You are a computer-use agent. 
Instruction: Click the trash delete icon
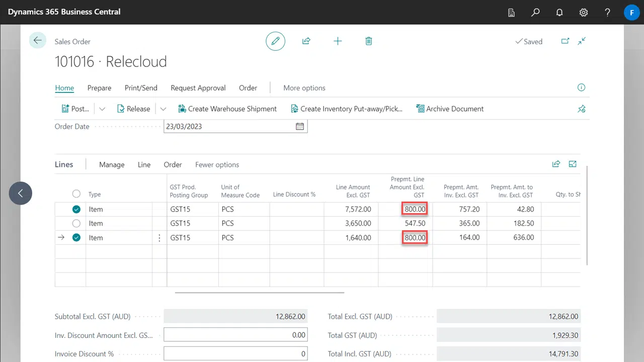[369, 41]
